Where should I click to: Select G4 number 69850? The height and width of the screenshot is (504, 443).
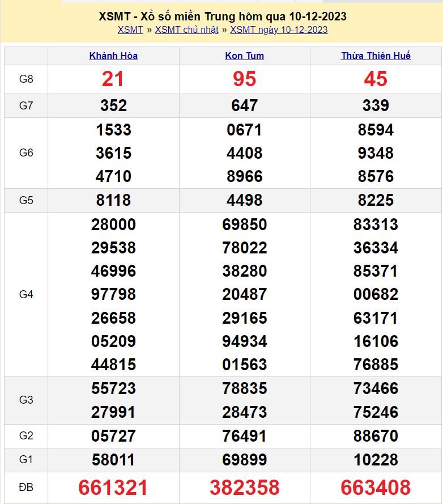tap(245, 225)
